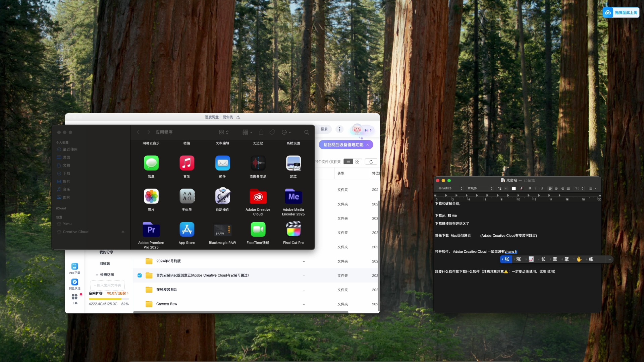Click the Finder search magnifier icon
The width and height of the screenshot is (644, 362).
[x=307, y=132]
